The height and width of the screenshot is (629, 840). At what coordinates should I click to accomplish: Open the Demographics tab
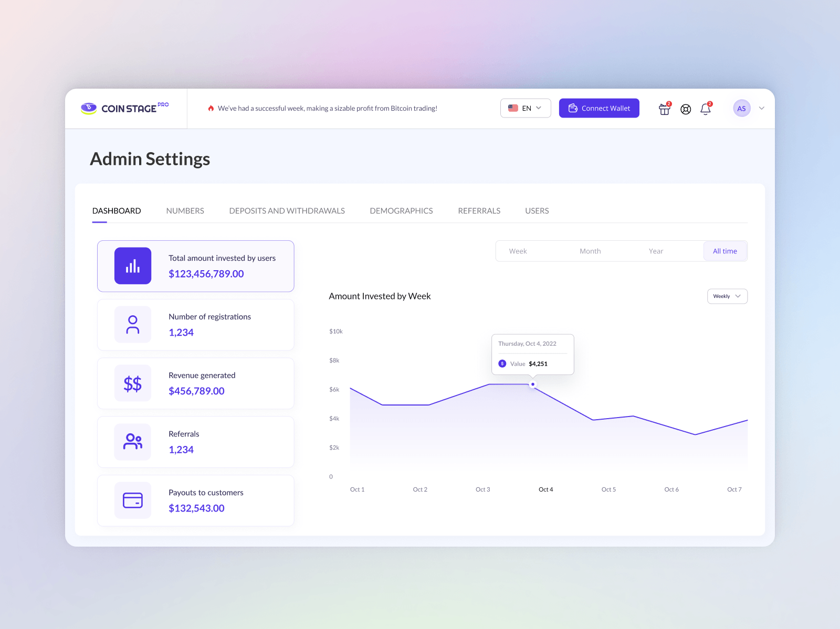point(402,211)
